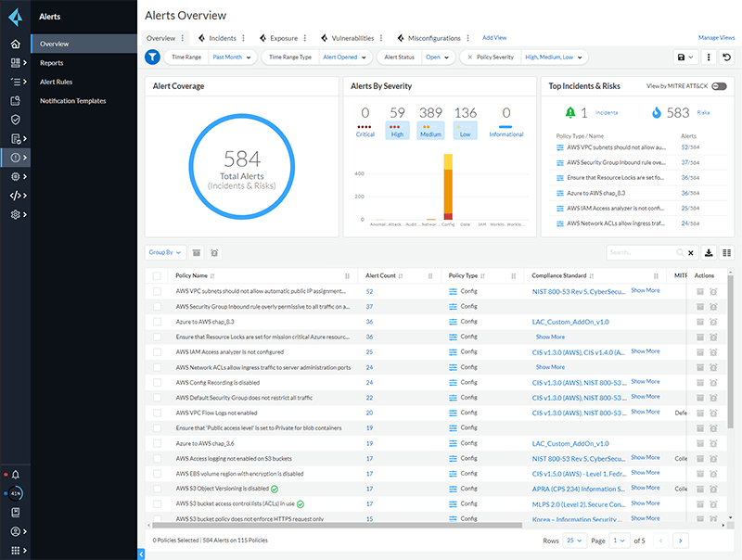Sort by Compliance Standard column
The image size is (742, 560).
pyautogui.click(x=591, y=275)
